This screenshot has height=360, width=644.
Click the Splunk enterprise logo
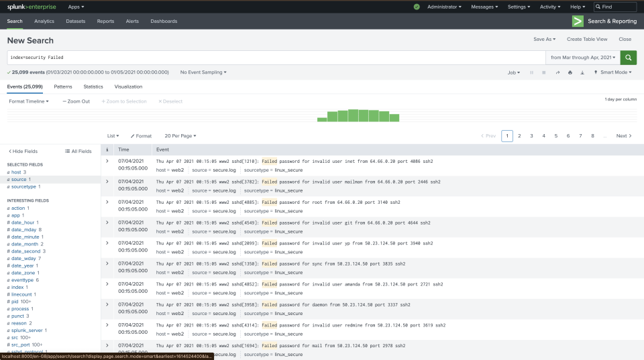[32, 7]
